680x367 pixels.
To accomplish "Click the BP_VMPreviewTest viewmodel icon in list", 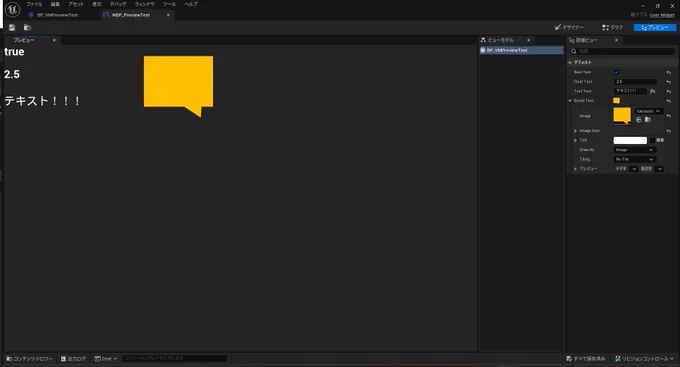I will 483,51.
